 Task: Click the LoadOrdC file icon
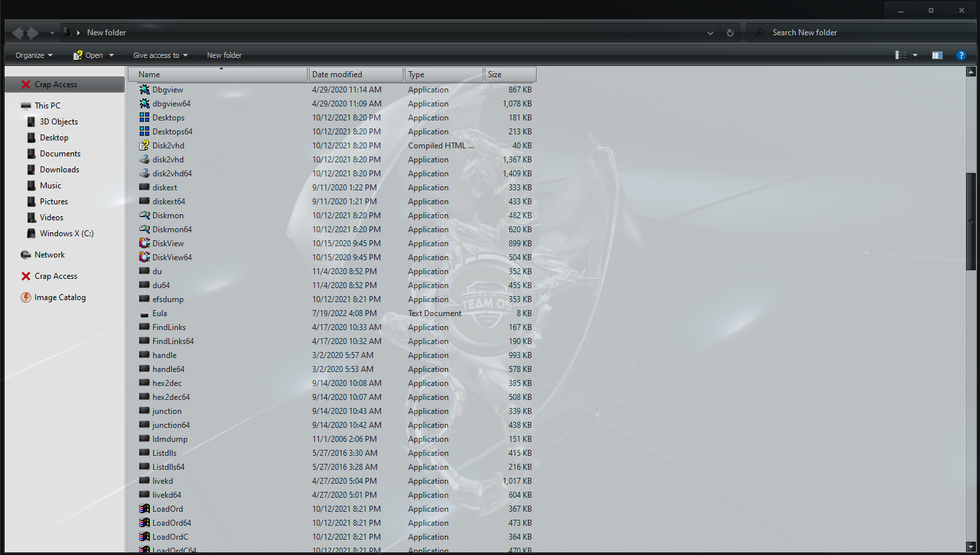(x=144, y=536)
